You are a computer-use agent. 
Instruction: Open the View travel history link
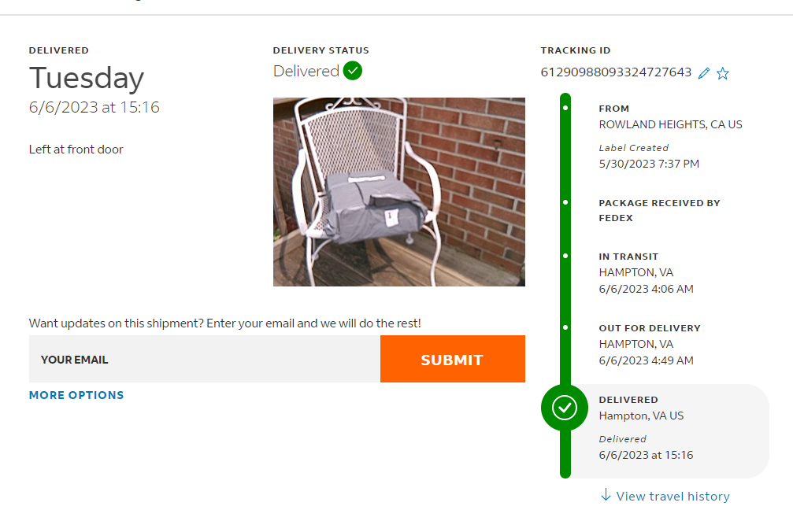point(673,497)
